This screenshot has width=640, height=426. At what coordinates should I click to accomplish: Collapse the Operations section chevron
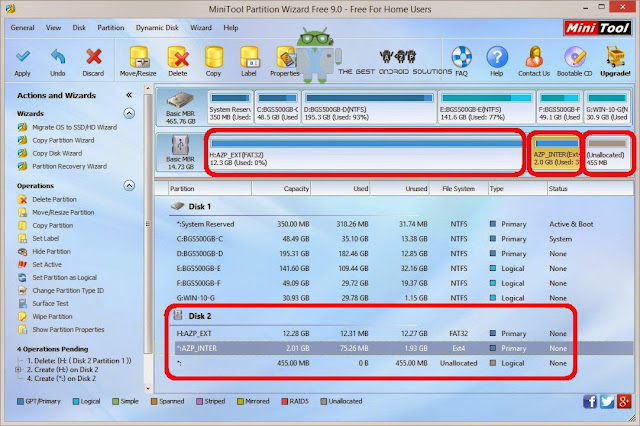[x=129, y=186]
